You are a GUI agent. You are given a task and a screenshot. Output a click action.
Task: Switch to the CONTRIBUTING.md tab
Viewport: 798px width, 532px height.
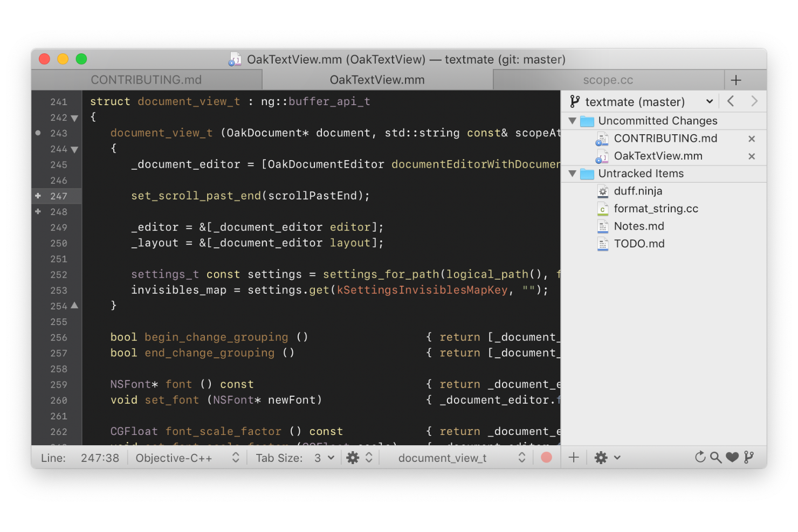[146, 80]
